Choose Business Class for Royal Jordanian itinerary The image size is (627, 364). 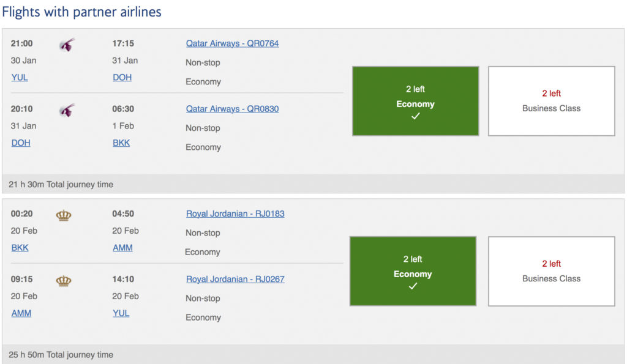[551, 271]
